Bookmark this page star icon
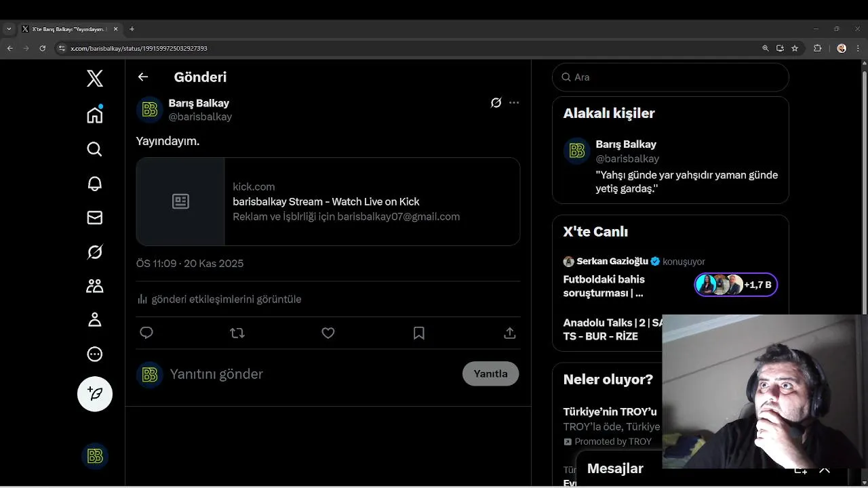Image resolution: width=868 pixels, height=488 pixels. click(x=795, y=48)
